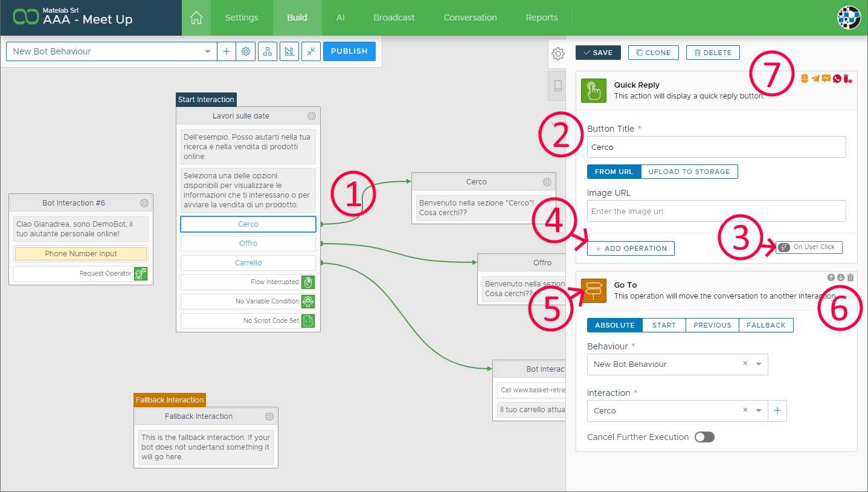The height and width of the screenshot is (492, 868).
Task: Open the hierarchy diagram icon in the toolbar
Action: click(x=268, y=51)
